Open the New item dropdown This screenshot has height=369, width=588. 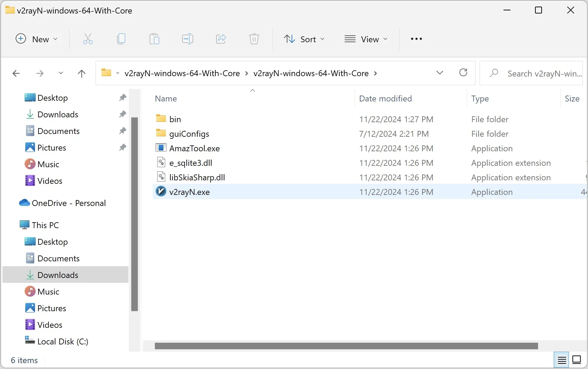[37, 39]
